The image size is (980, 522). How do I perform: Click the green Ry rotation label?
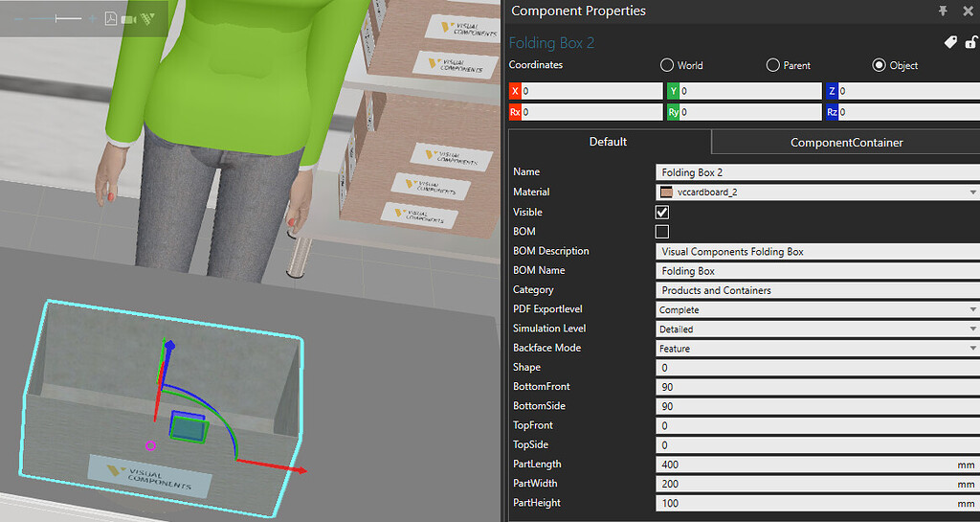(673, 112)
